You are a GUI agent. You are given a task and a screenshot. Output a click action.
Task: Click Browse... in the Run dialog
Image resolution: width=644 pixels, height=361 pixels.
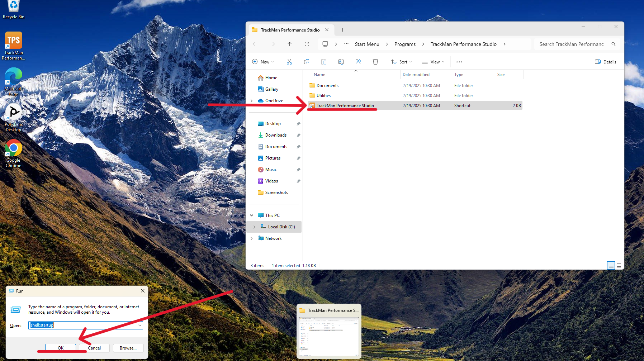[x=128, y=348]
